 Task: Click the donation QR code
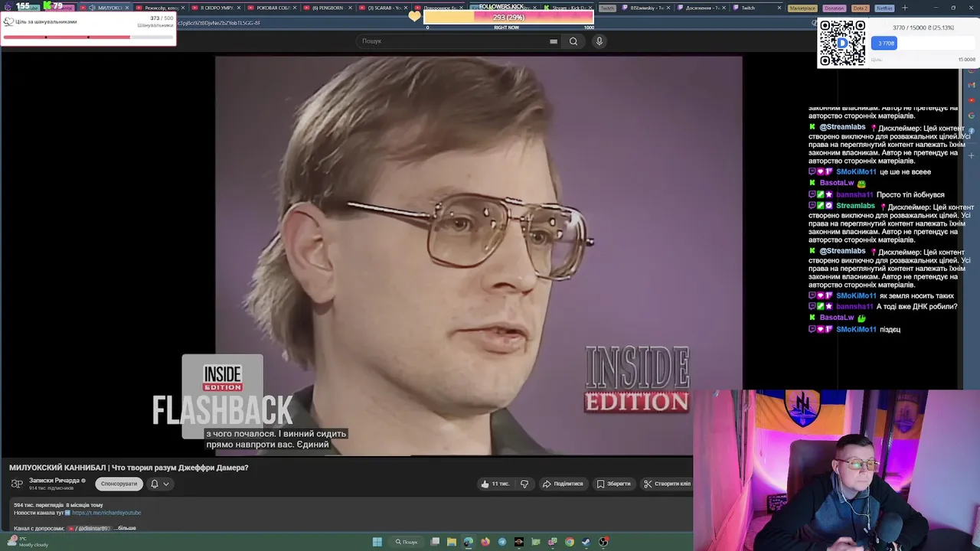[842, 43]
